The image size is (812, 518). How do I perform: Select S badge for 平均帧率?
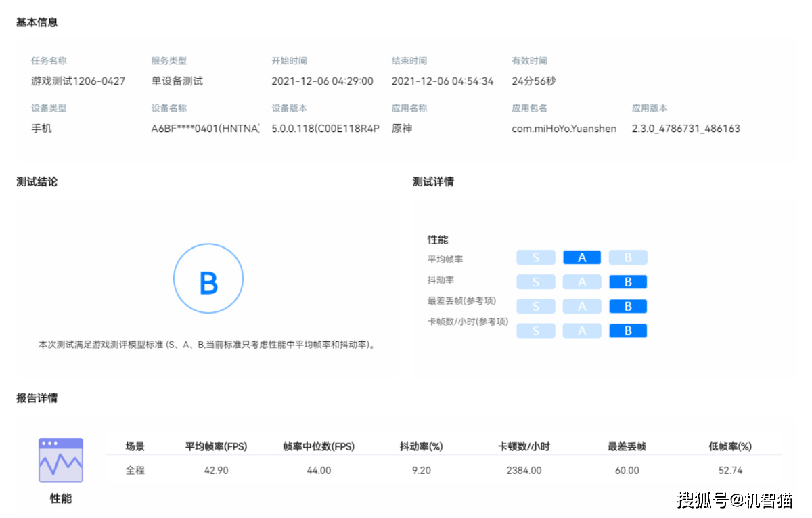tap(536, 257)
